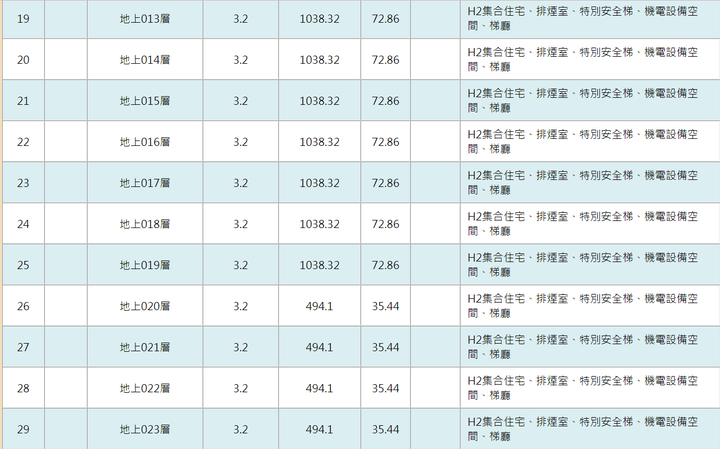The height and width of the screenshot is (449, 720).
Task: Select row number 25 cell
Action: tap(23, 265)
